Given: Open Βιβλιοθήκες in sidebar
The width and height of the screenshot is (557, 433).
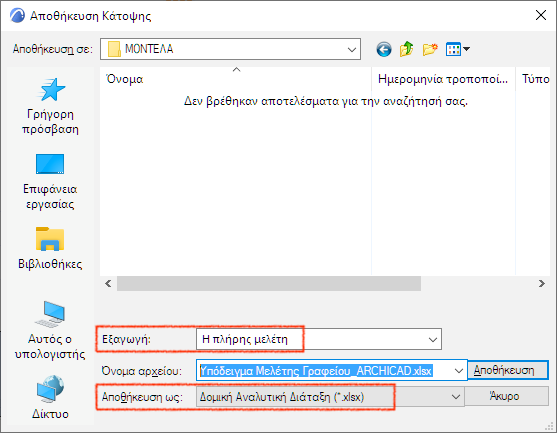Looking at the screenshot, I should pos(50,248).
